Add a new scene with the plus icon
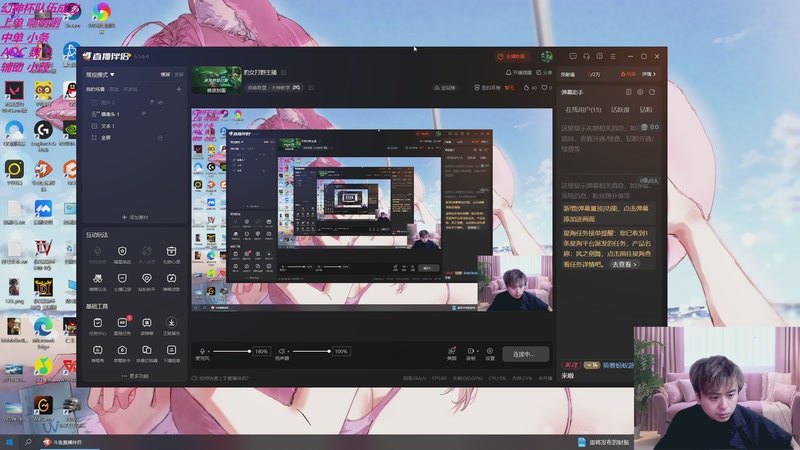This screenshot has width=800, height=450. click(x=179, y=89)
